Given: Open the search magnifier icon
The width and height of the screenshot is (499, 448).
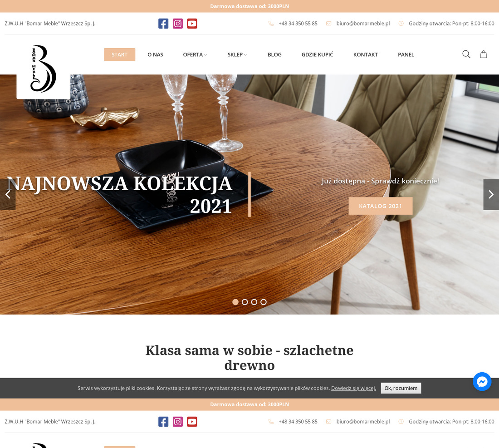Looking at the screenshot, I should click(466, 54).
